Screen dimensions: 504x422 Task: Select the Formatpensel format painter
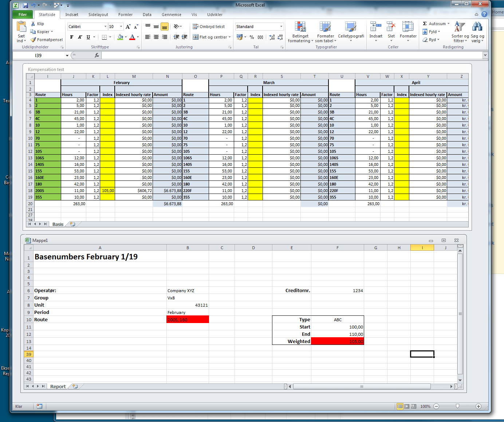pos(47,40)
